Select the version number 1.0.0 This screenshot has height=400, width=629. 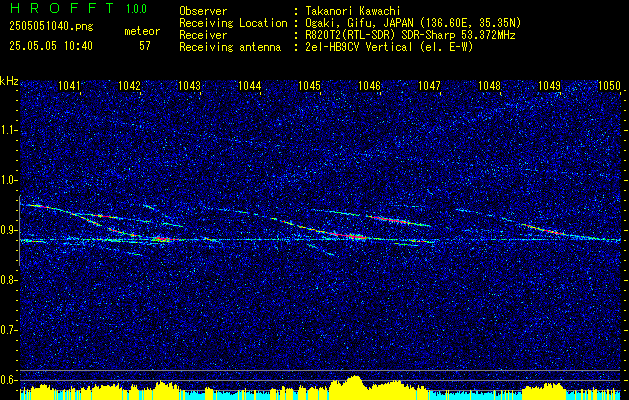coord(136,8)
